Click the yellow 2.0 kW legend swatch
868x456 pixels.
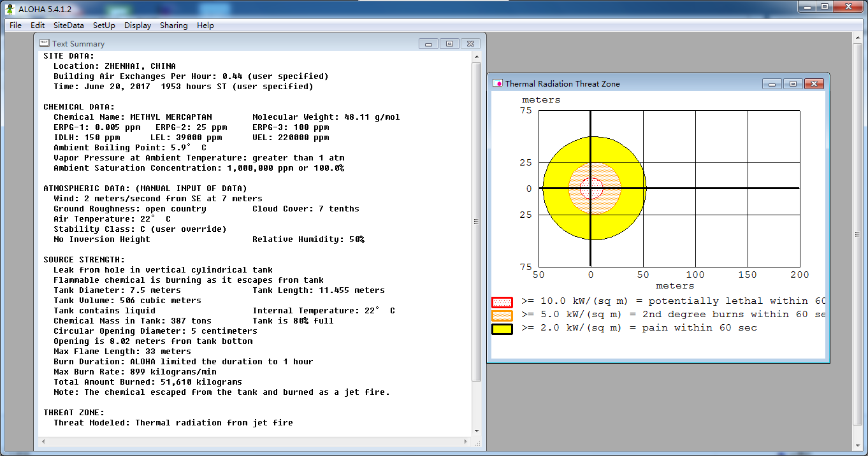point(502,329)
